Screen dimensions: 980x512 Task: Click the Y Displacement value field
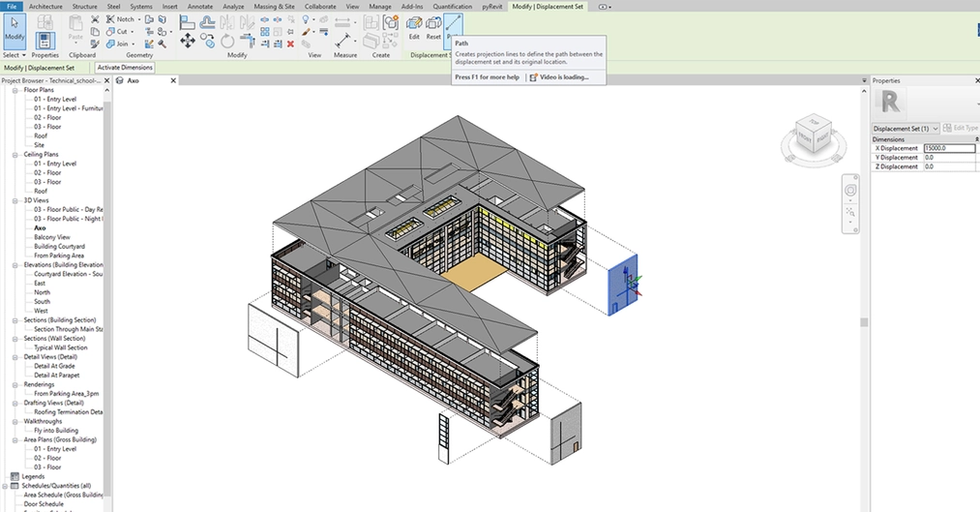coord(949,158)
